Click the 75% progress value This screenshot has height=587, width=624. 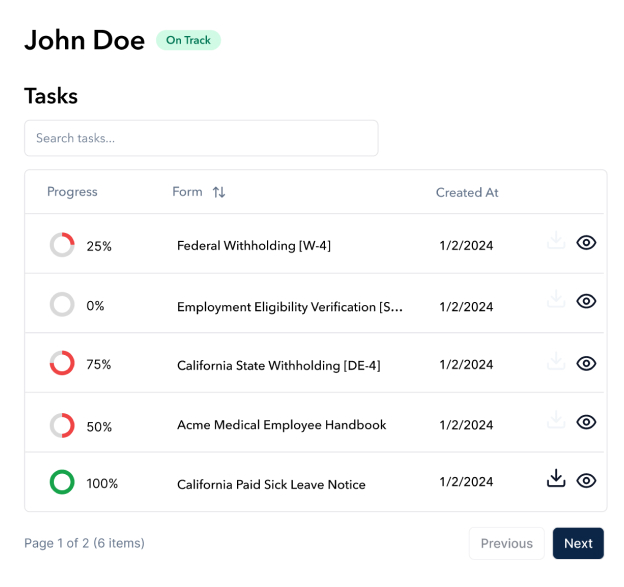(x=99, y=364)
